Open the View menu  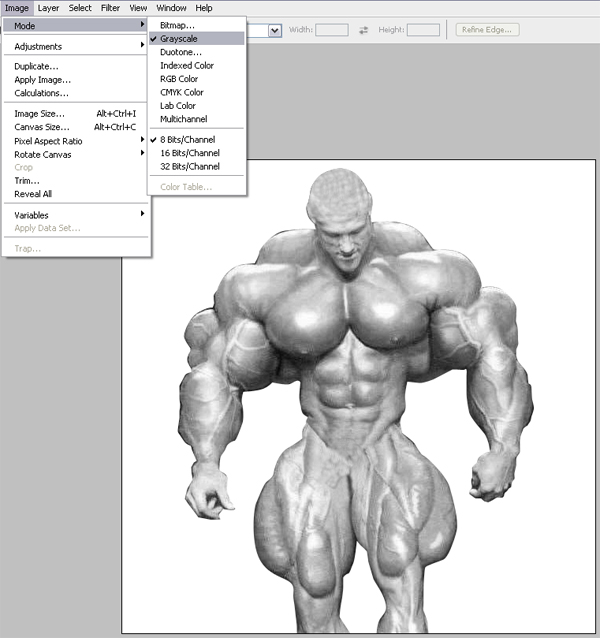138,8
